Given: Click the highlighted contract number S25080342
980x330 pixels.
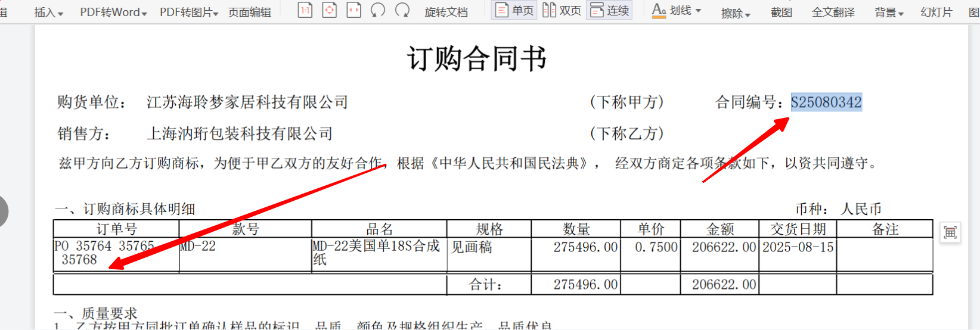Looking at the screenshot, I should point(826,102).
